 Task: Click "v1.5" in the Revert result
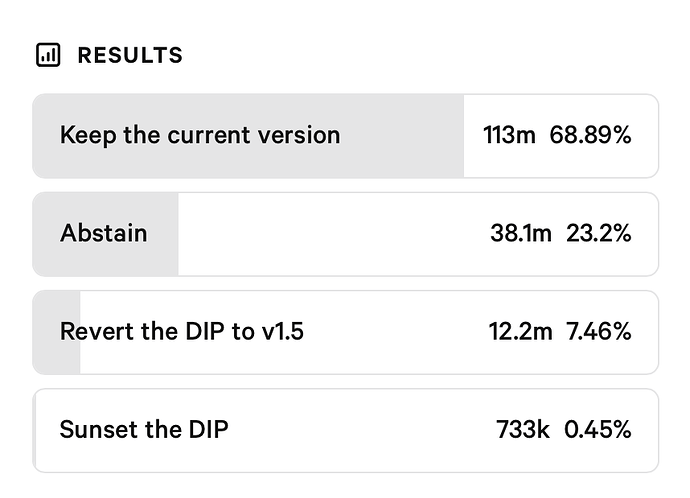point(282,331)
